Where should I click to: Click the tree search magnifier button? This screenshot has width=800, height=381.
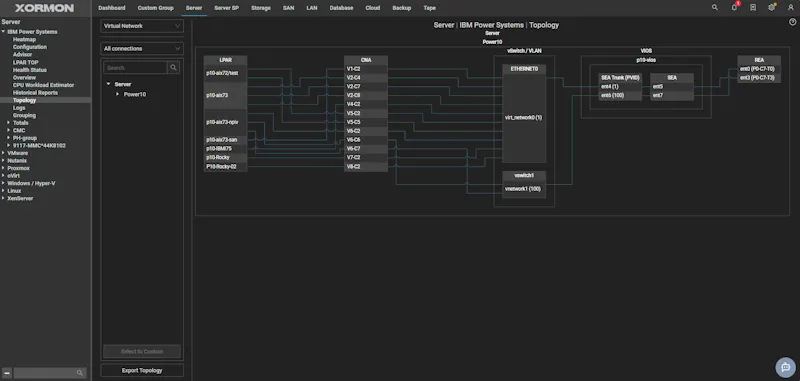pos(173,68)
